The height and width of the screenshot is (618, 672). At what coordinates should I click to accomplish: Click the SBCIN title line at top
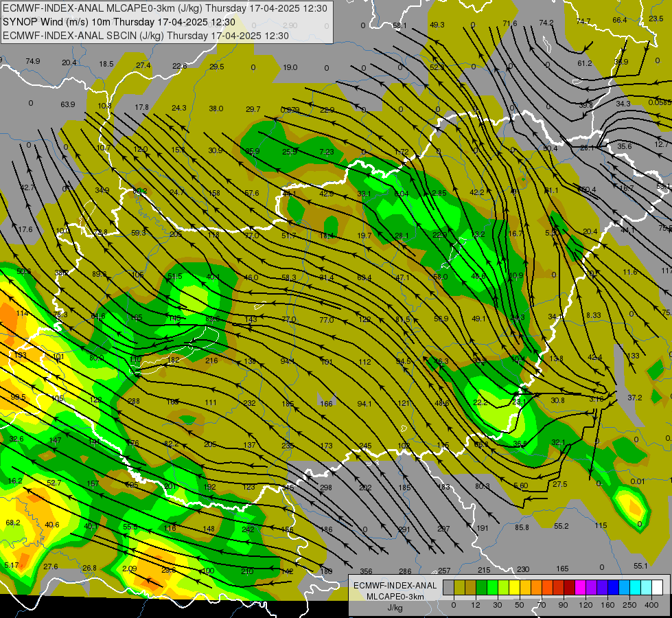click(146, 36)
